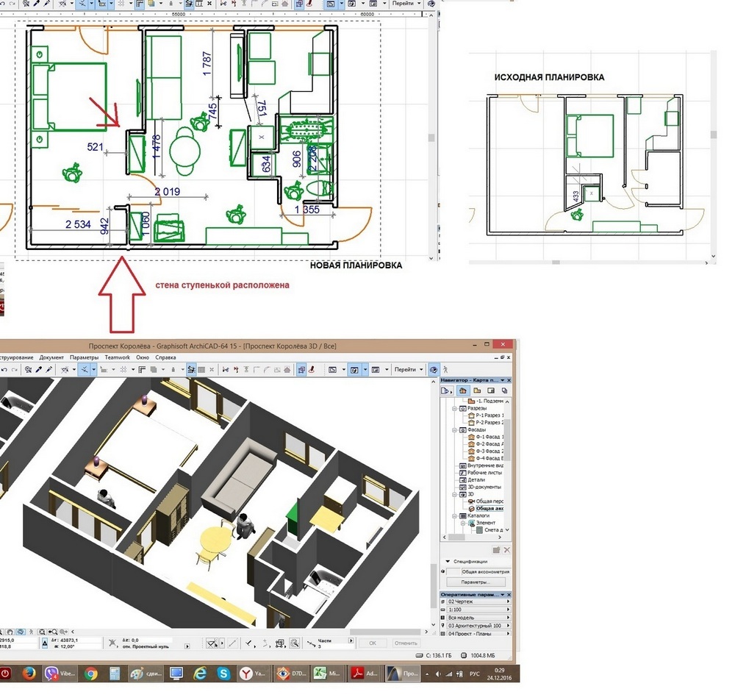
Task: Click the redo arrow in ArchiCAD toolbar
Action: pyautogui.click(x=13, y=369)
